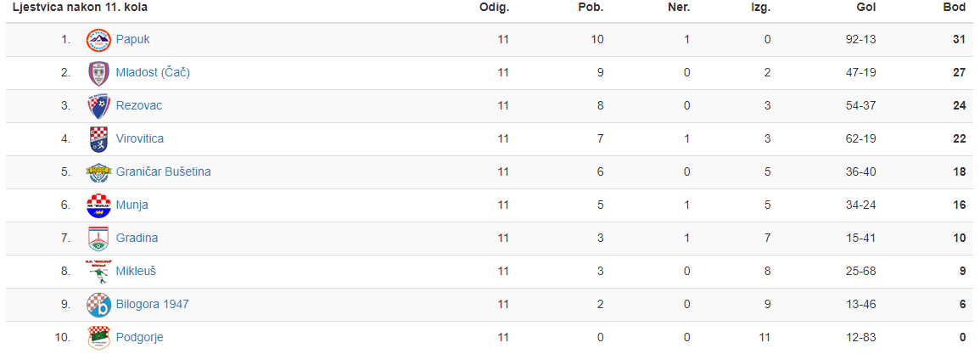Select the Rezovac team logo
Viewport: 980px width, 354px height.
click(98, 106)
